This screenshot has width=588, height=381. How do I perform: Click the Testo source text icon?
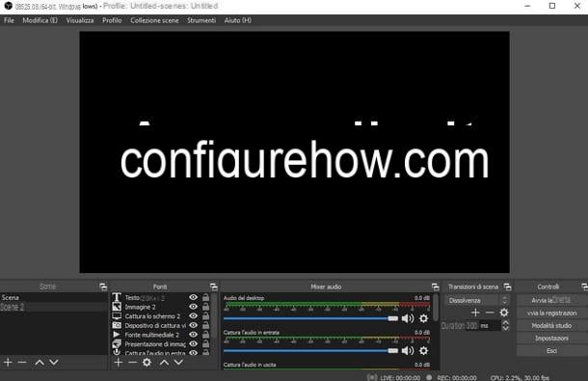click(117, 297)
